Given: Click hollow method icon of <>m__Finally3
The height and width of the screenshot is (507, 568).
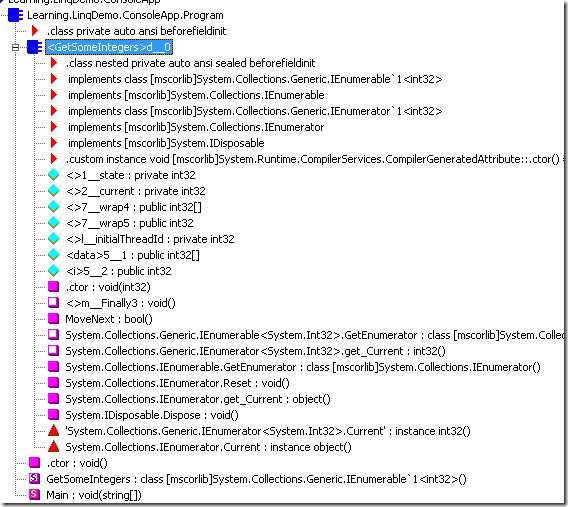Looking at the screenshot, I should pyautogui.click(x=53, y=303).
